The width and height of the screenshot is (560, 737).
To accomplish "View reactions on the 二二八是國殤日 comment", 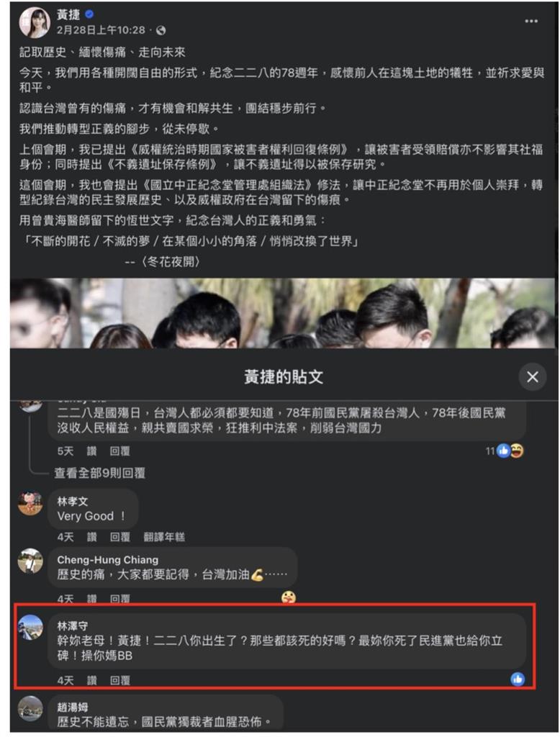I will [x=505, y=451].
